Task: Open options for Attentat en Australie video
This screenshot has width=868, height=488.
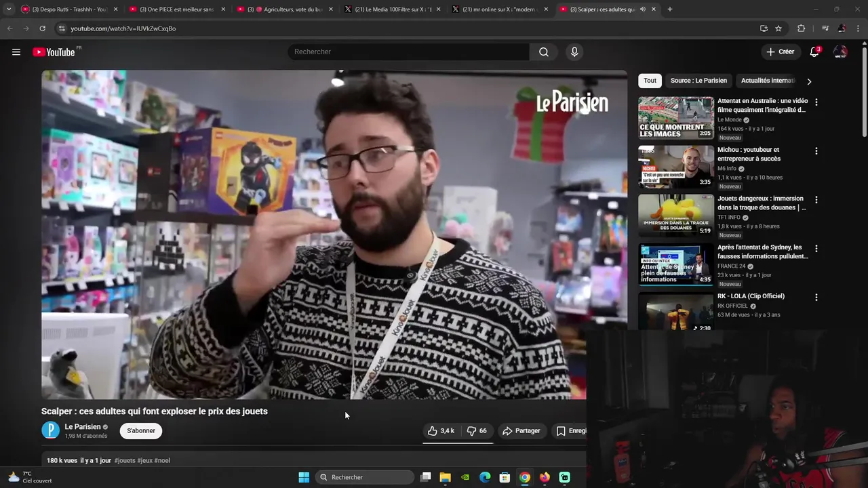Action: (x=816, y=102)
